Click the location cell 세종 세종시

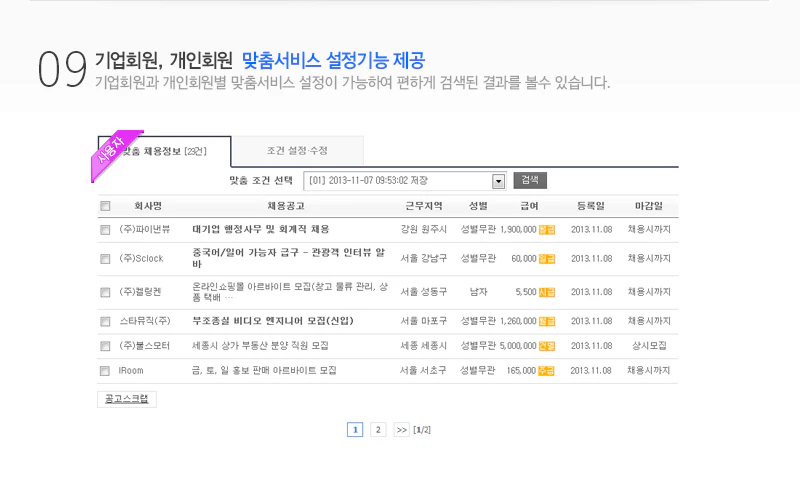click(x=423, y=346)
